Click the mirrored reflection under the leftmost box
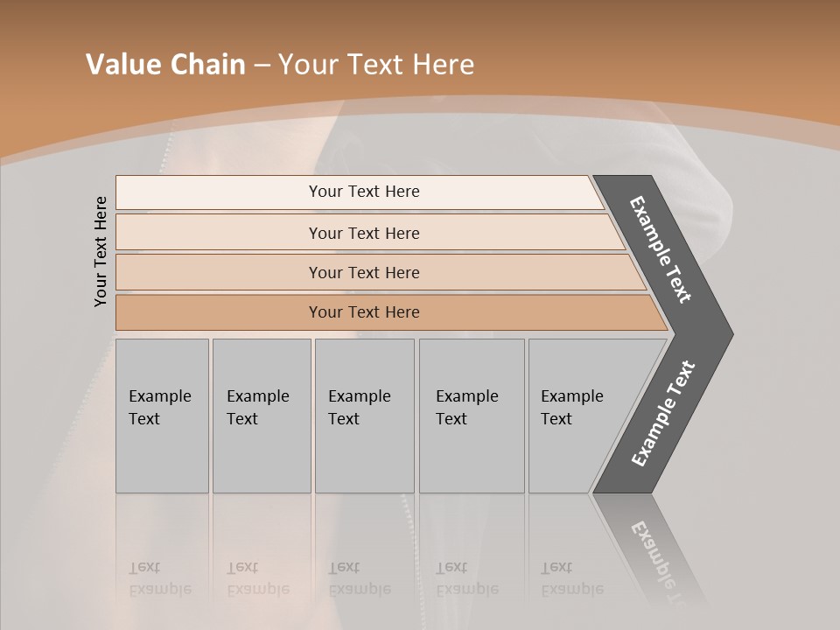 click(x=160, y=577)
